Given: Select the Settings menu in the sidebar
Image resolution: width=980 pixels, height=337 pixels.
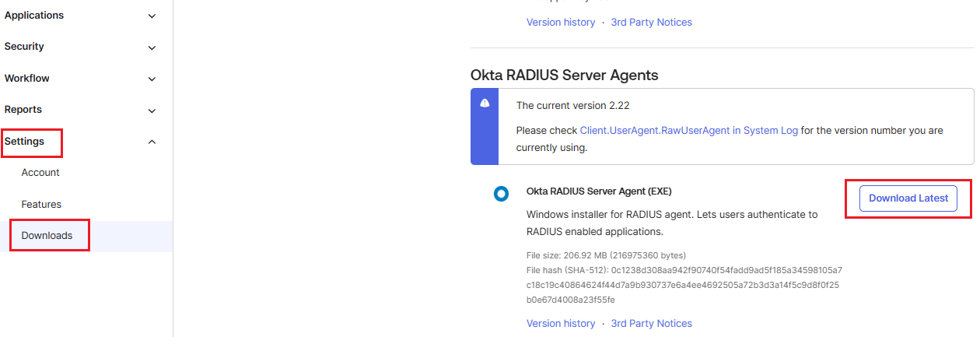Looking at the screenshot, I should (24, 142).
